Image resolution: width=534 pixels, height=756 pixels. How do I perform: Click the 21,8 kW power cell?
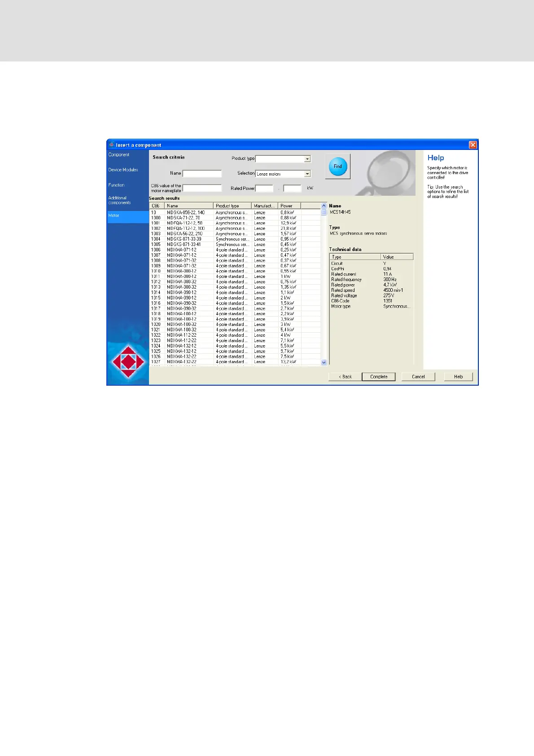pos(288,229)
